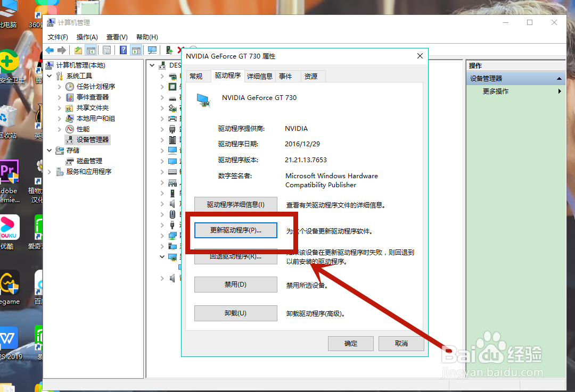Screen dimensions: 575x392
Task: Expand the 任务计划程序 node arrow
Action: [x=60, y=87]
